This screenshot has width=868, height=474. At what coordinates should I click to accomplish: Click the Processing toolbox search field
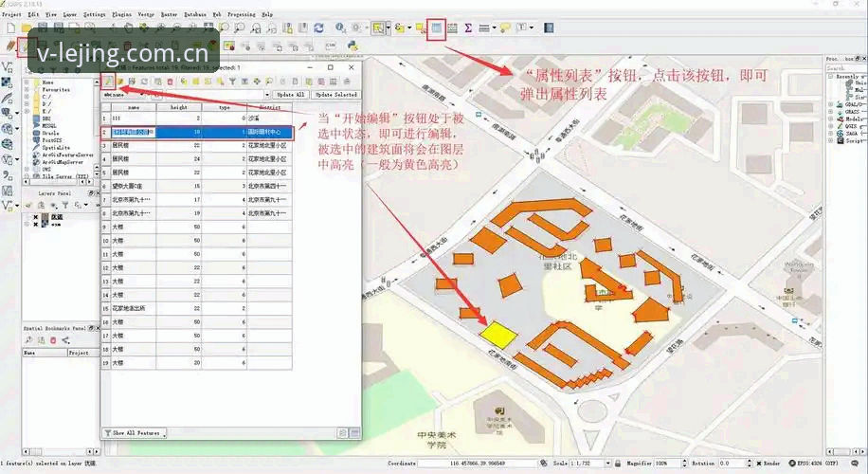coord(845,68)
